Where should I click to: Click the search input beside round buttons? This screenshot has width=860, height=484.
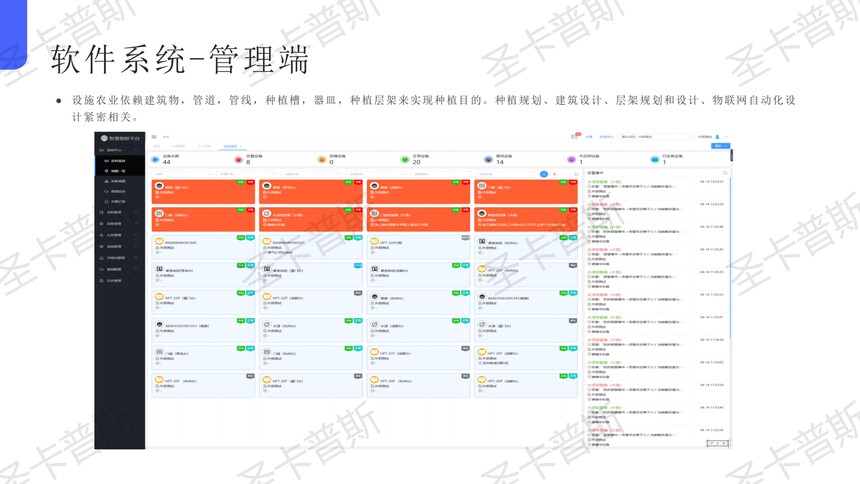point(506,174)
